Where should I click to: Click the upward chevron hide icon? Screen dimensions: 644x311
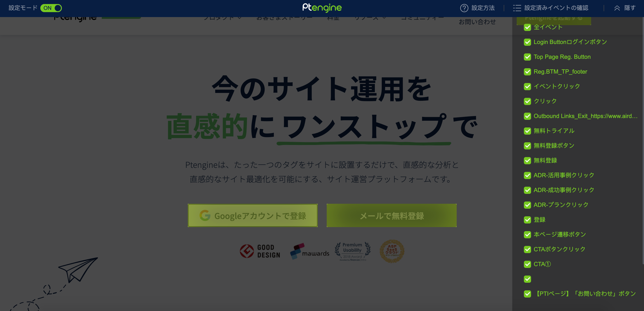pos(617,8)
